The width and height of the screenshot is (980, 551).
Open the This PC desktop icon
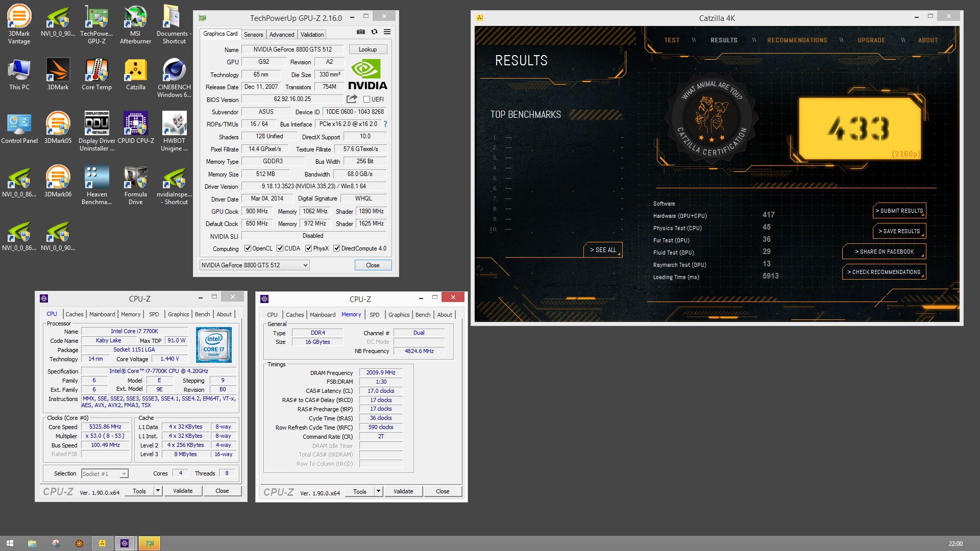coord(19,74)
